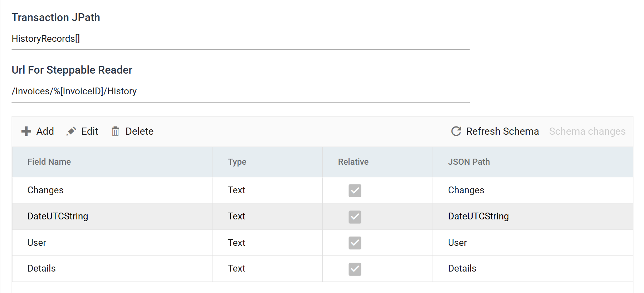The height and width of the screenshot is (293, 644).
Task: Toggle the Relative checkbox for Details row
Action: pos(355,269)
